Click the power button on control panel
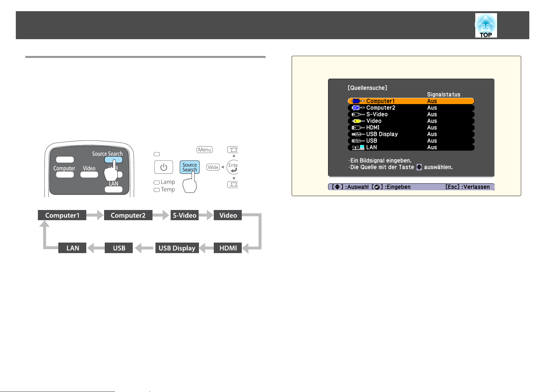The height and width of the screenshot is (392, 555). coord(164,167)
